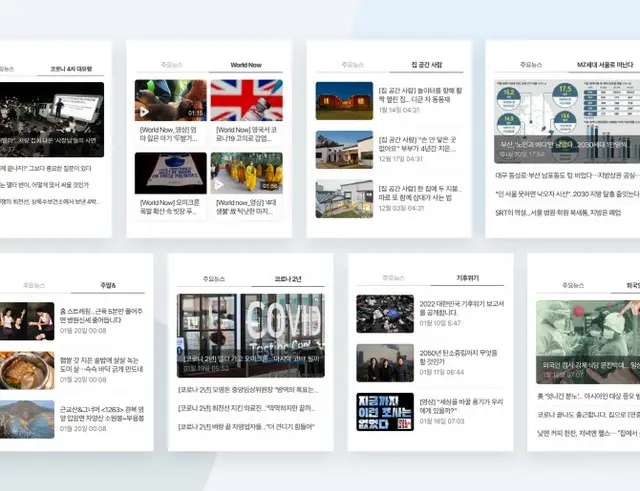Open '[집 공간 사람] 손 안 닿은 곳' headline
640x491 pixels.
click(417, 144)
